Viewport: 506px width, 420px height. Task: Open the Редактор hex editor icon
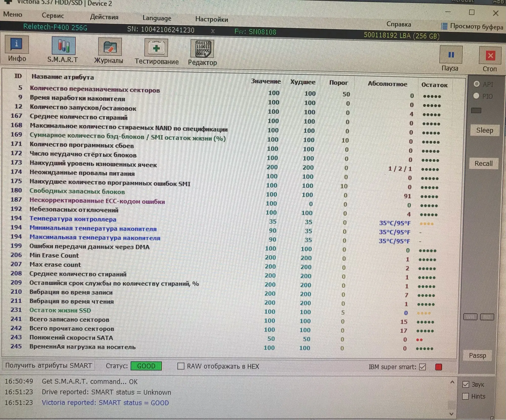(203, 49)
